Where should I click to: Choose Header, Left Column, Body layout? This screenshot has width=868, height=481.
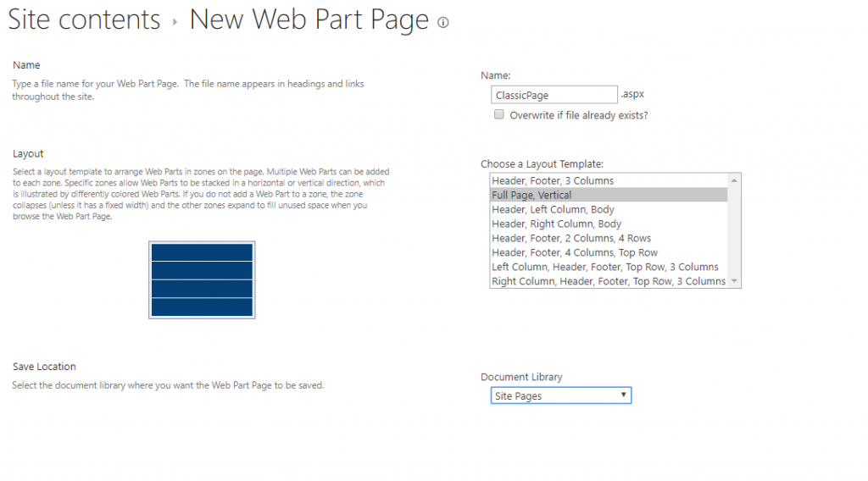(609, 209)
